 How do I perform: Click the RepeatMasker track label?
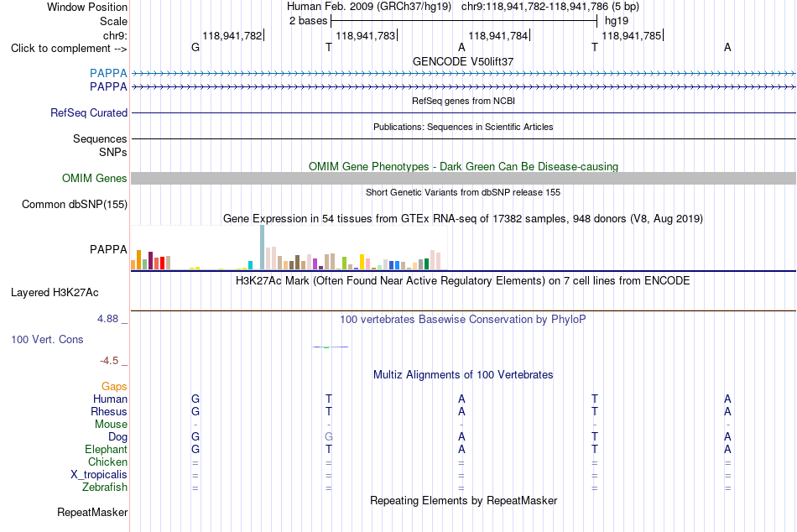click(92, 512)
